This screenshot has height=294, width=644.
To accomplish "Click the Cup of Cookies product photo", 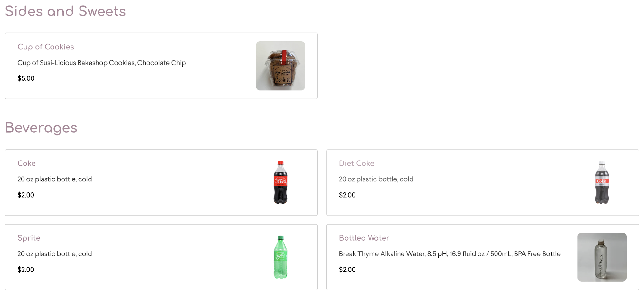I will coord(280,66).
